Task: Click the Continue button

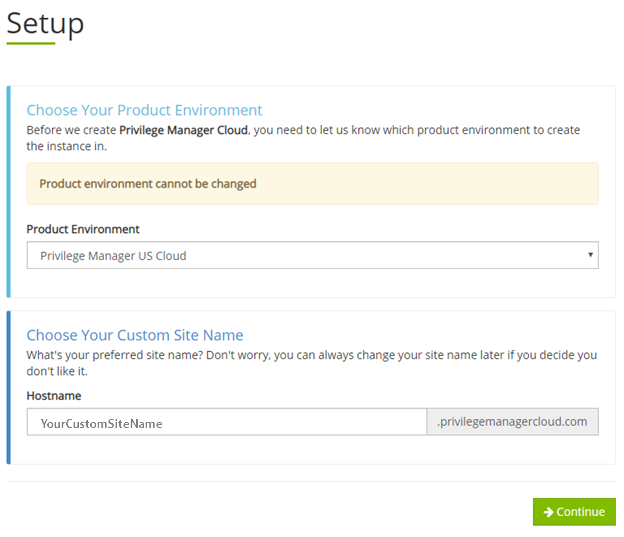Action: click(574, 512)
